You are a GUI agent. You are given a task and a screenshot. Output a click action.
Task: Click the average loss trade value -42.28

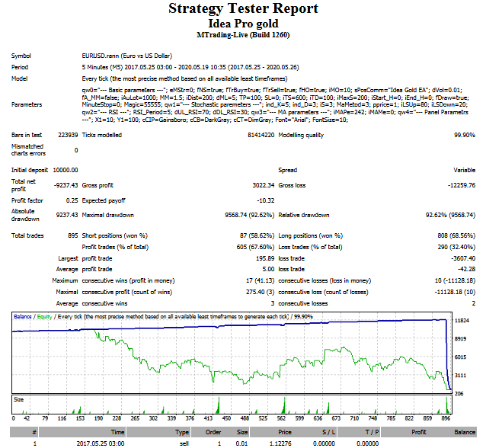click(466, 269)
